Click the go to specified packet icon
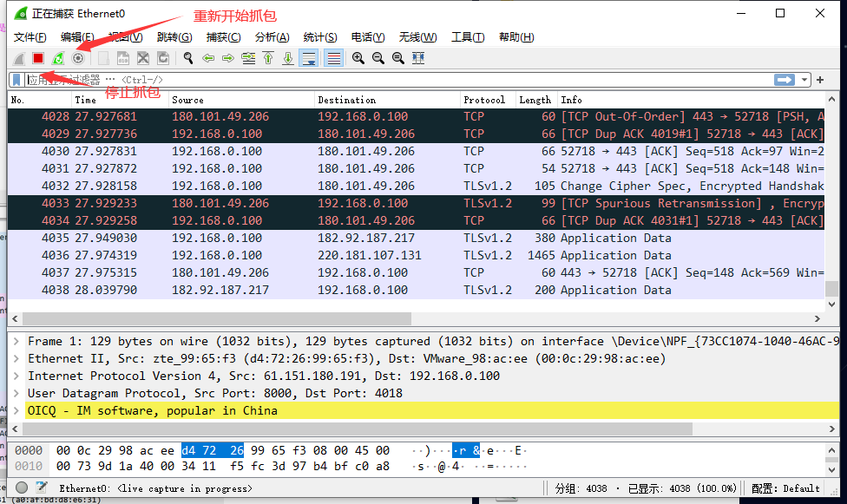Viewport: 847px width, 504px height. coord(248,58)
